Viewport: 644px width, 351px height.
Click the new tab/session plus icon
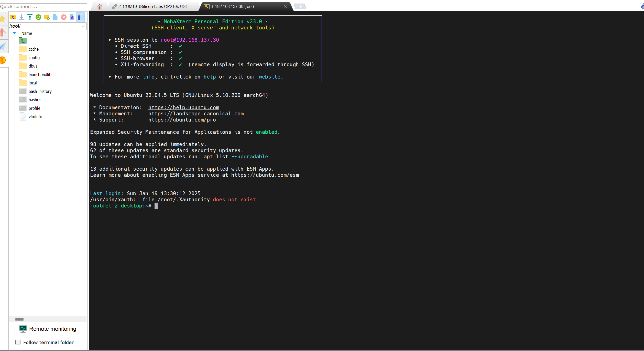tap(300, 6)
